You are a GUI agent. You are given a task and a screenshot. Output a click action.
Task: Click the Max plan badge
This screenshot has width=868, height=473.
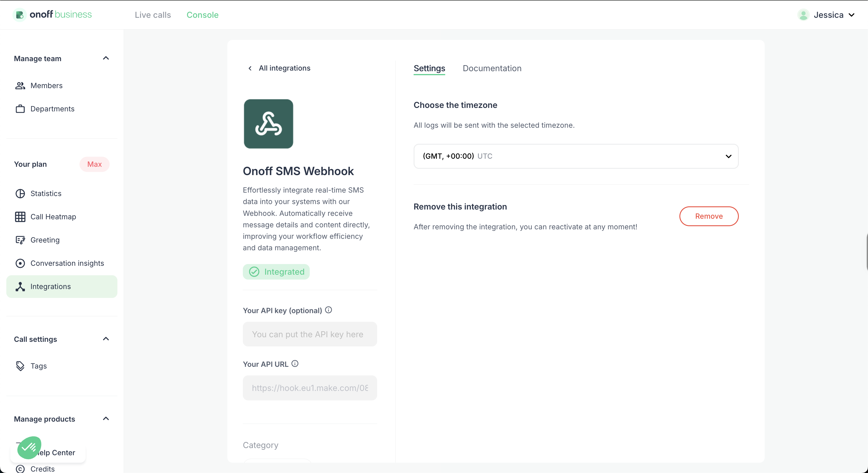(94, 164)
